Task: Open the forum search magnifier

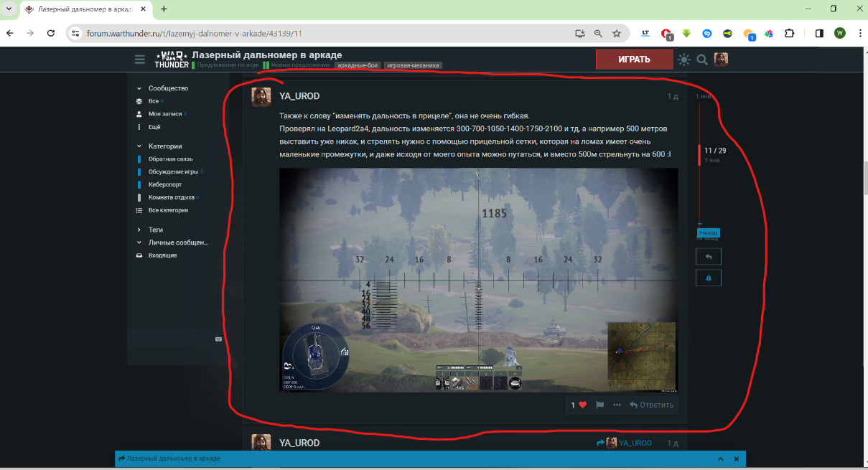Action: (x=702, y=60)
